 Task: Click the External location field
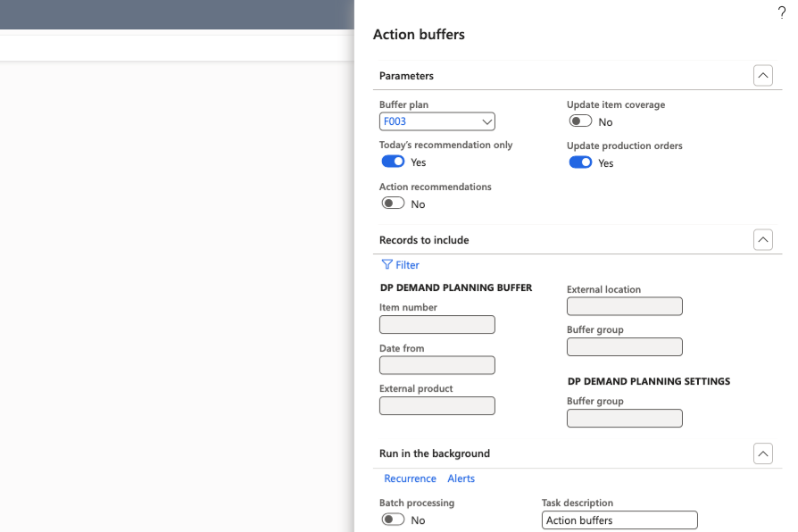pos(625,306)
